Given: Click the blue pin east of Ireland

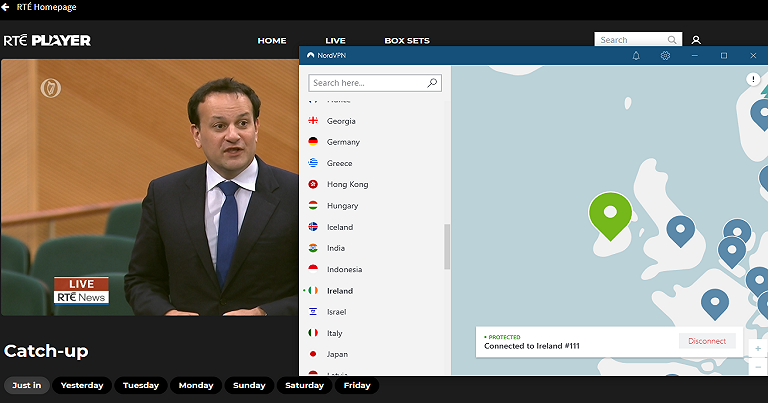Looking at the screenshot, I should (680, 231).
